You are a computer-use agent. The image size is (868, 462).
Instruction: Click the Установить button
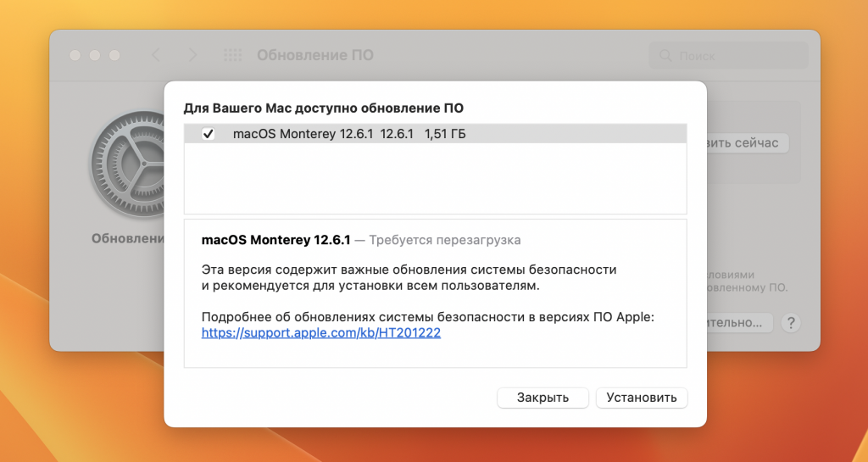(642, 398)
